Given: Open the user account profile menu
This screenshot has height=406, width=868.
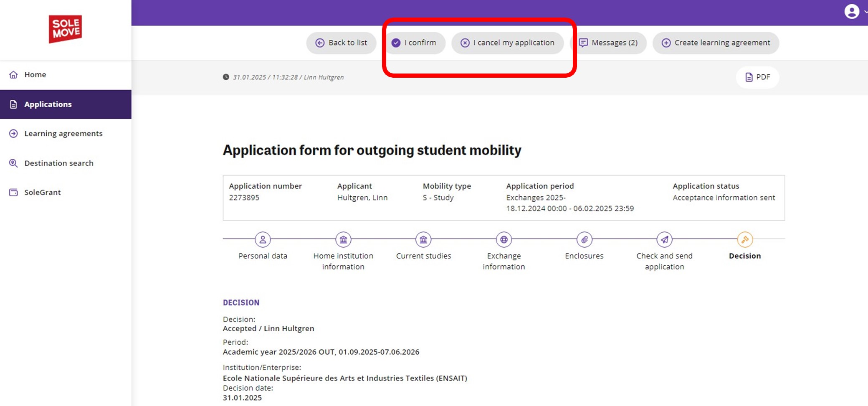Looking at the screenshot, I should (x=852, y=11).
